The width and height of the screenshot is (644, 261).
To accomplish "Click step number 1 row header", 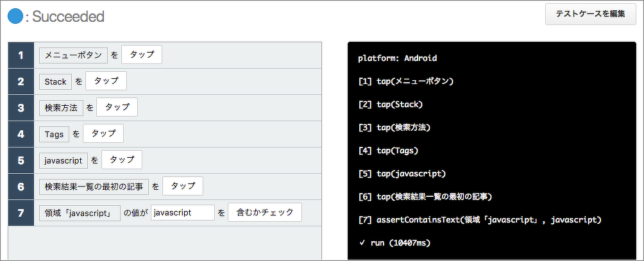I will 21,55.
